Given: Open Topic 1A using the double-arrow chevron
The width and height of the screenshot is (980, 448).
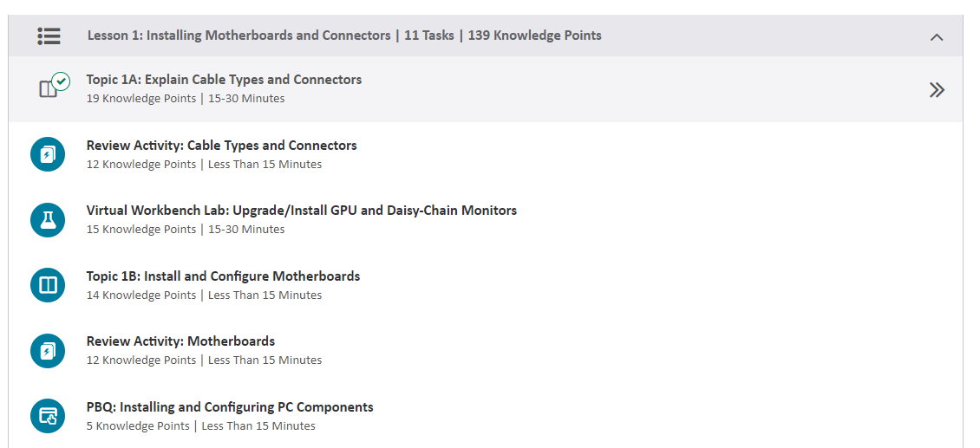Looking at the screenshot, I should 937,90.
